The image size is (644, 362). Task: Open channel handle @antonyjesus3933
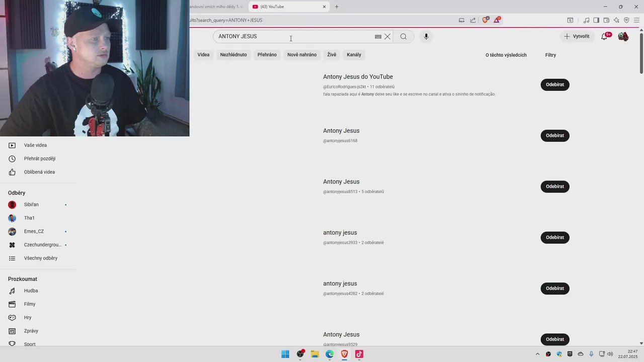pos(340,242)
